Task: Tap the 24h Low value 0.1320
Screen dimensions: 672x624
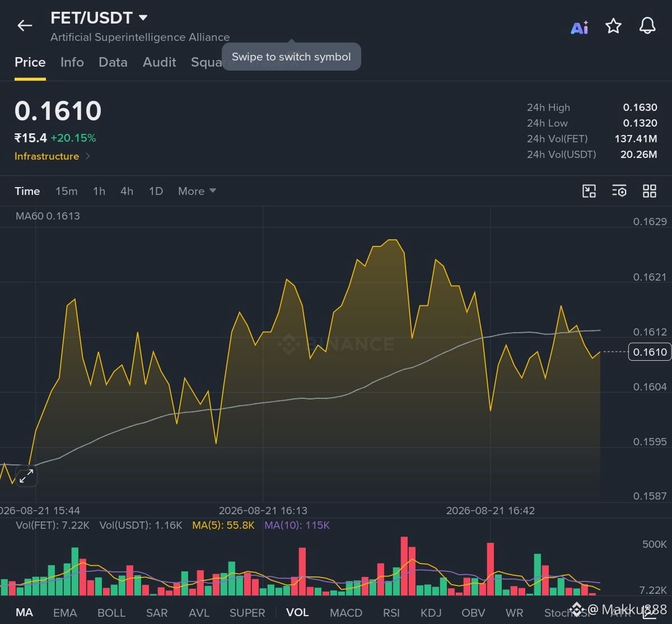Action: (x=640, y=123)
